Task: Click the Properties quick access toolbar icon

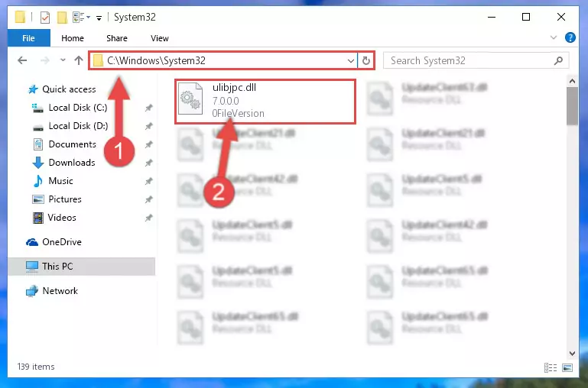Action: pos(45,17)
